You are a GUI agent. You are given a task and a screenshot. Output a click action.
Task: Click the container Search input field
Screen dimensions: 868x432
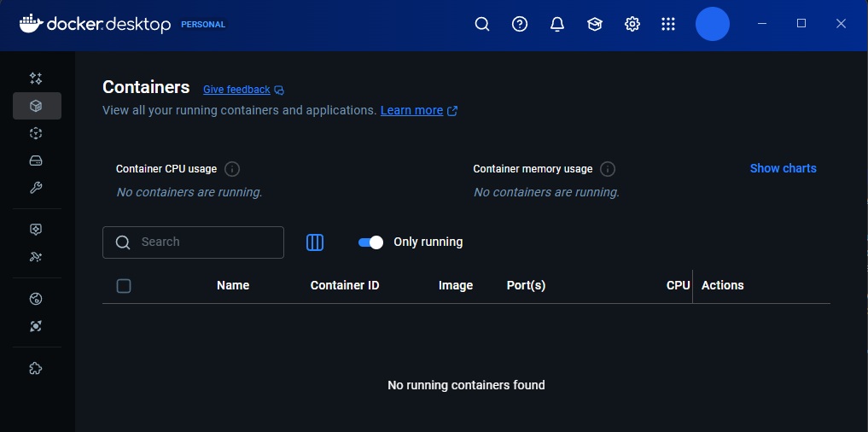pyautogui.click(x=205, y=242)
